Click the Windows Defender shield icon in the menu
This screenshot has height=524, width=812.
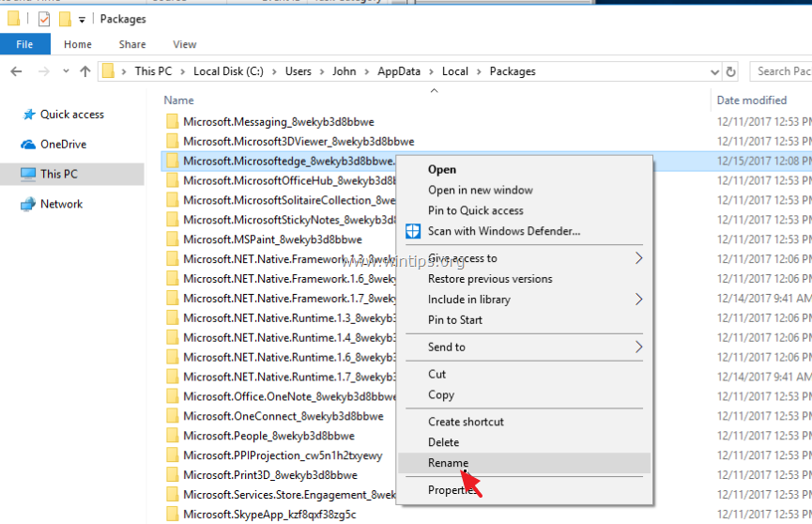pyautogui.click(x=413, y=231)
